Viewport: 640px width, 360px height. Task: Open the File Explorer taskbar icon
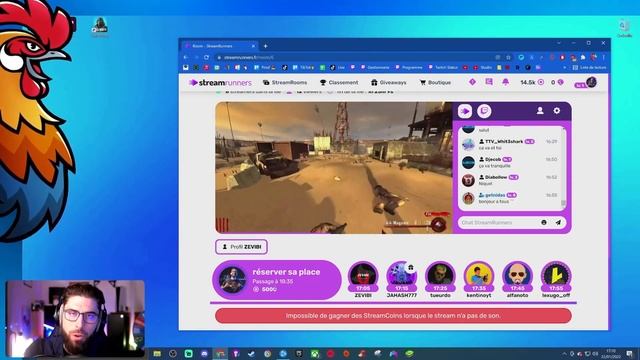(157, 353)
